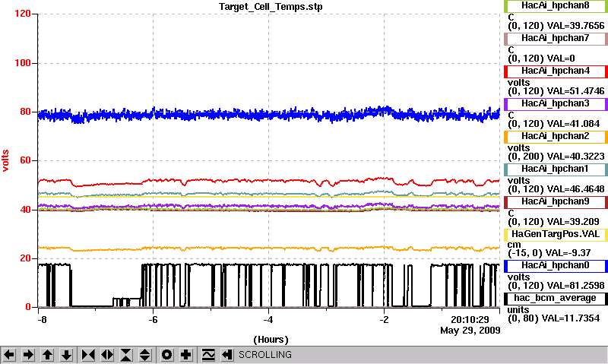
Task: Click the VAL=11.7354 readout
Action: 571,318
